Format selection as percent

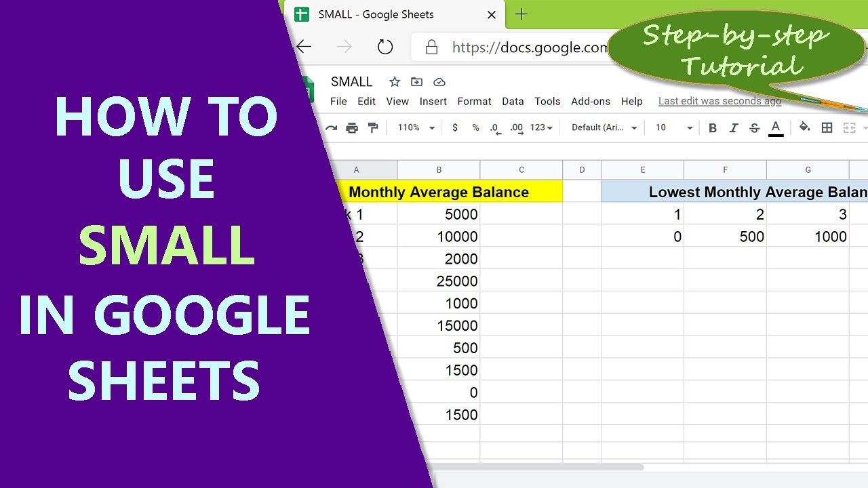475,127
